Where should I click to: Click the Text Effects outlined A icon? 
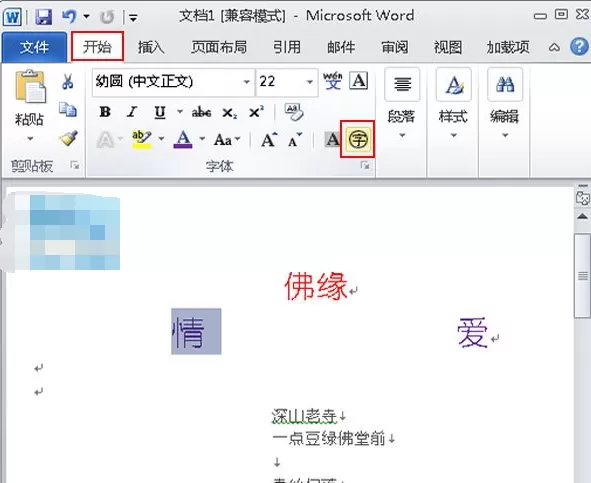tap(105, 140)
